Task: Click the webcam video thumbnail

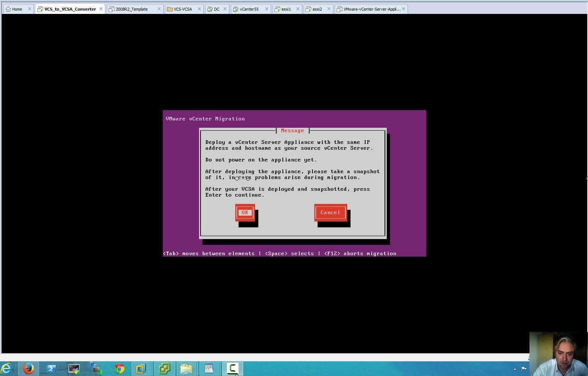Action: click(558, 354)
